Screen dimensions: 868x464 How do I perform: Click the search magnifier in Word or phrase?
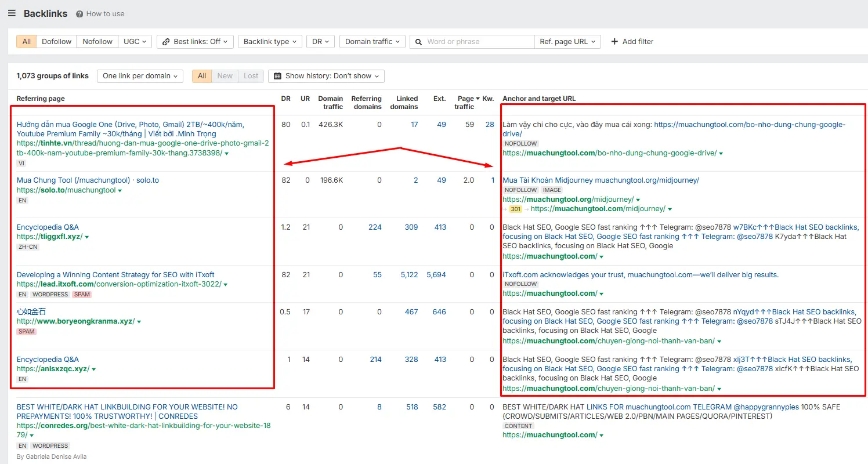coord(418,42)
